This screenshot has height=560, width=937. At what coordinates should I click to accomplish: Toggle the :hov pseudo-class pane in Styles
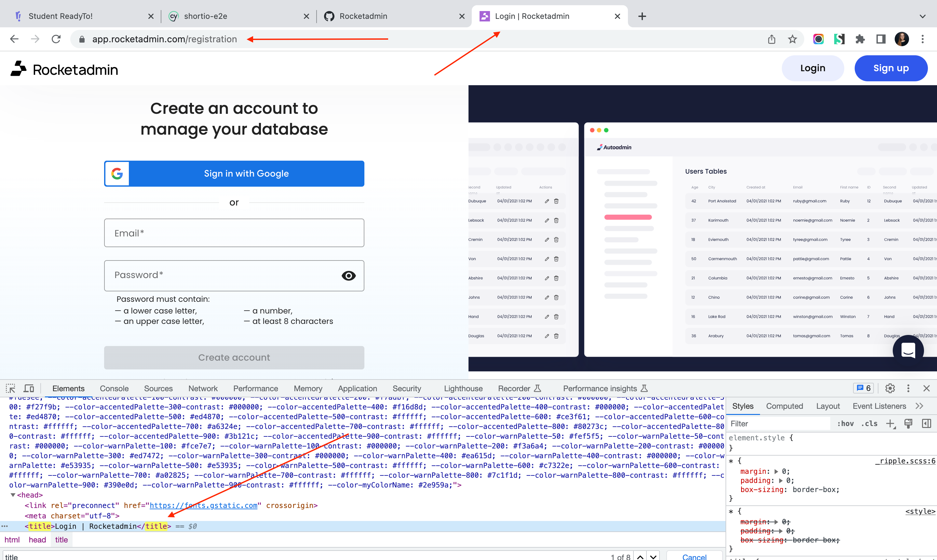[x=846, y=423]
